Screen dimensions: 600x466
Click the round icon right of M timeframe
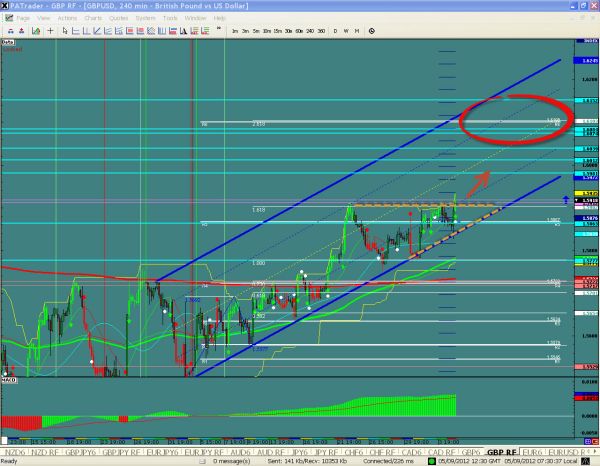(371, 31)
